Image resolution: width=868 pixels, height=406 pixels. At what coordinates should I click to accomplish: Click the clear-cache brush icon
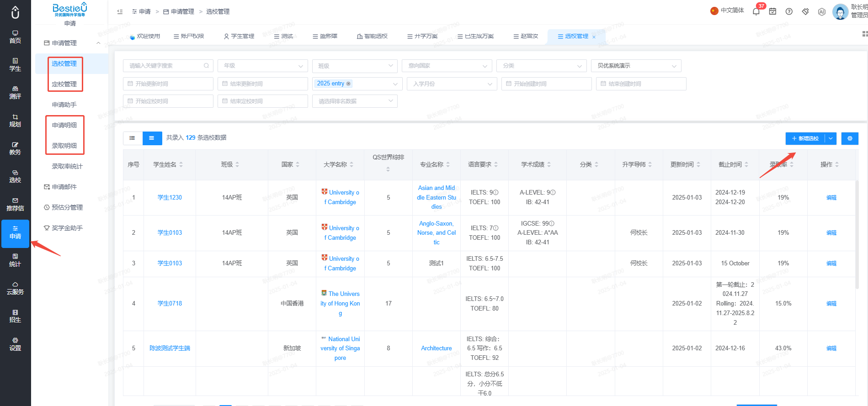coord(805,11)
